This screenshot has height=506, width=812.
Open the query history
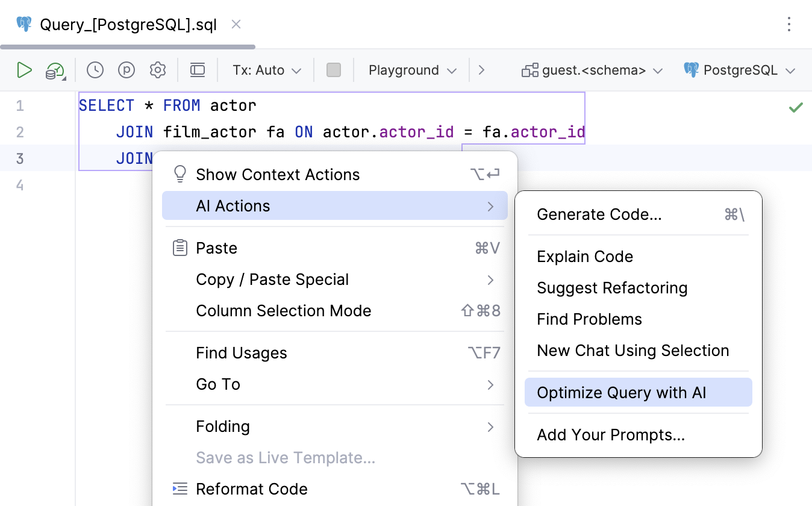pos(95,70)
